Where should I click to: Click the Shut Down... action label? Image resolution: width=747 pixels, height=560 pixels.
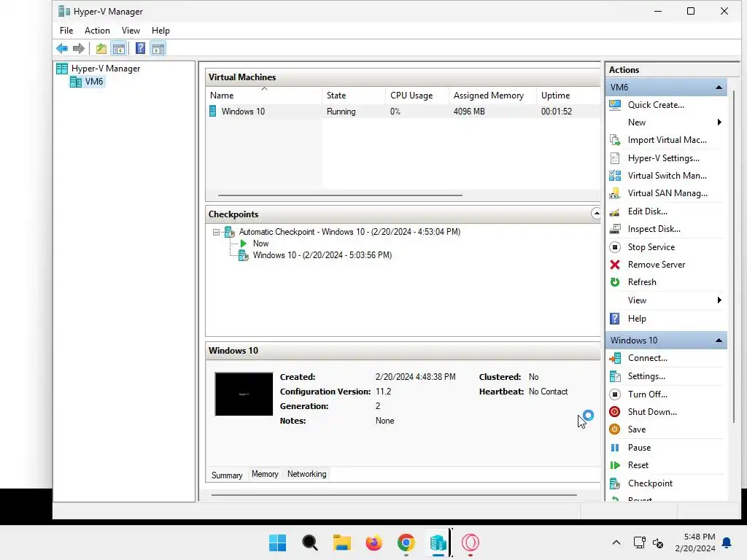click(652, 412)
